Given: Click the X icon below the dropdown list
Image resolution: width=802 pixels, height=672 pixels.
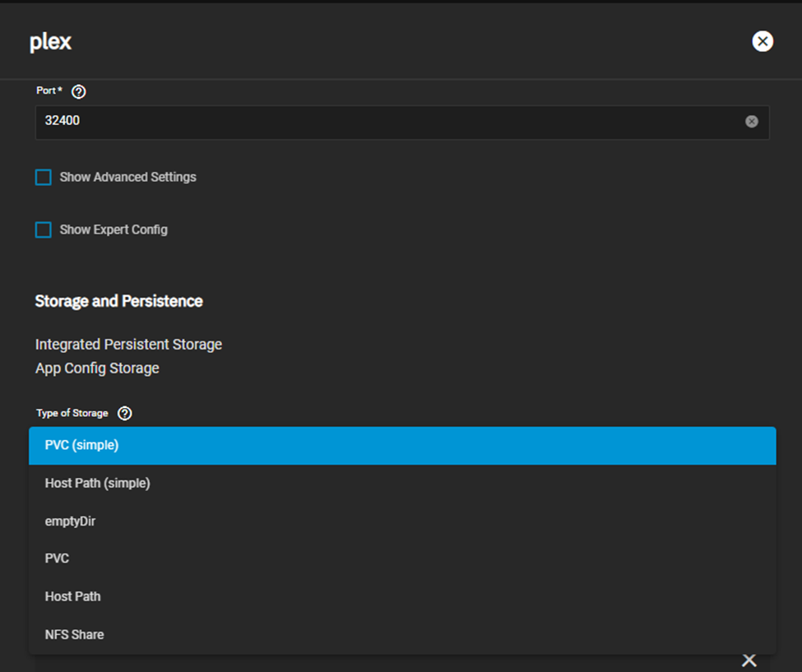Looking at the screenshot, I should point(749,660).
